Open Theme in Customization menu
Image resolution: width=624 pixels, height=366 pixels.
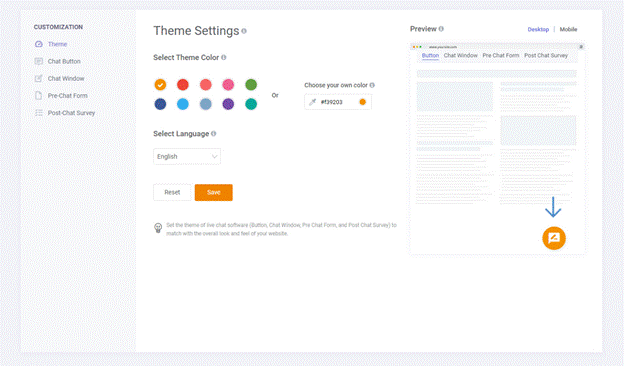pyautogui.click(x=58, y=44)
